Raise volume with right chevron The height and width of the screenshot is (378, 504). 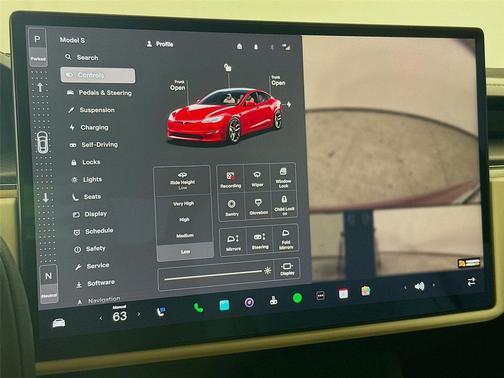tap(433, 285)
